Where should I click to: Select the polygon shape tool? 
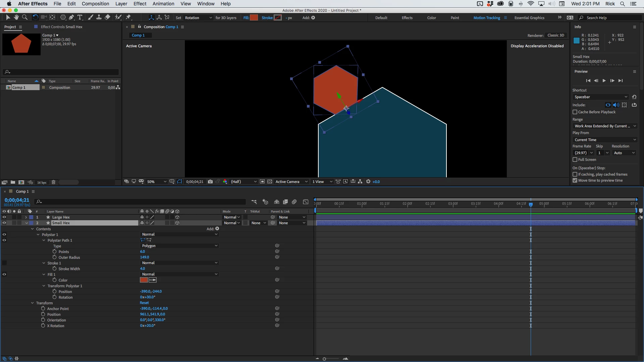63,17
